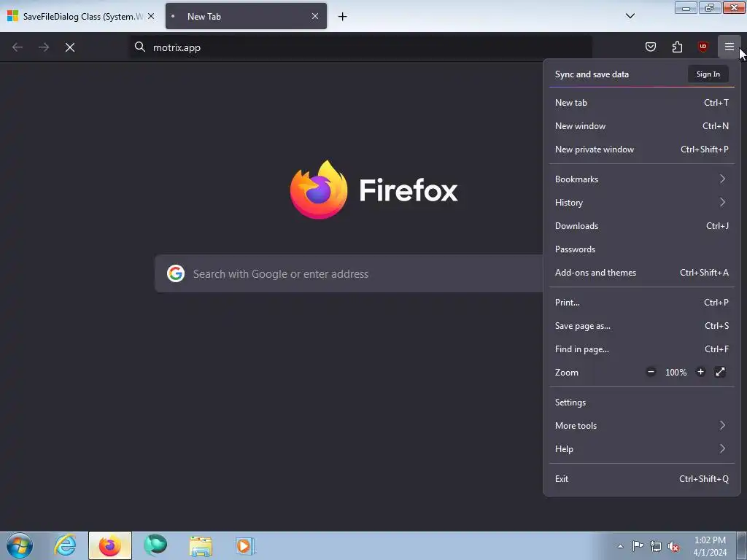Open Action Center flag icon
The image size is (747, 560).
point(638,546)
